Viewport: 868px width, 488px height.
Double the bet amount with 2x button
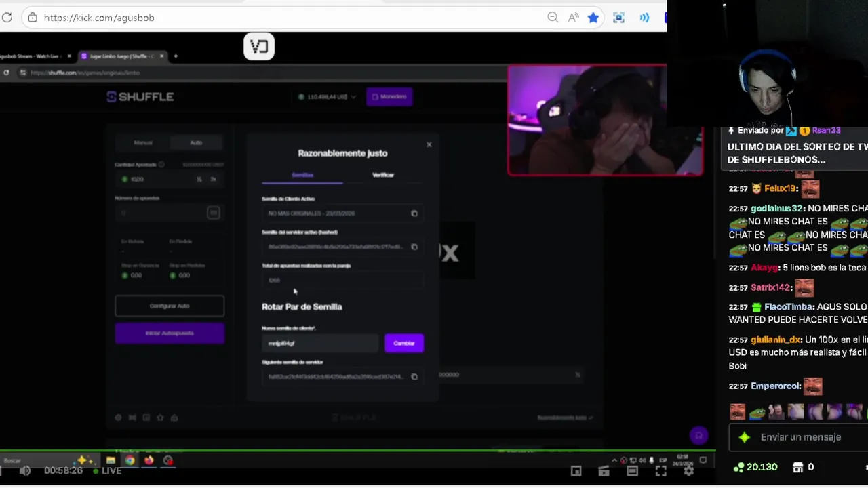(213, 179)
